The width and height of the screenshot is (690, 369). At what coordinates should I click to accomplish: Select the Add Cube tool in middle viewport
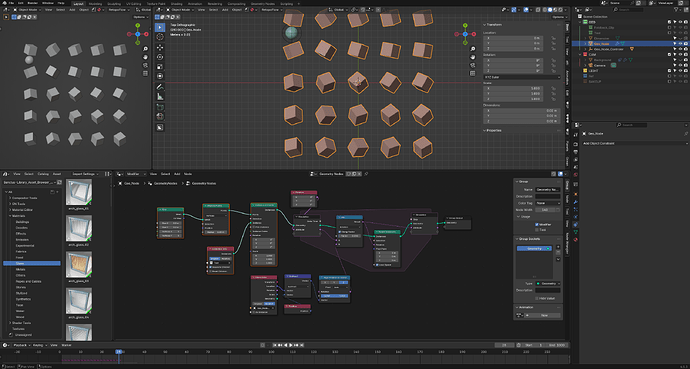coord(160,108)
